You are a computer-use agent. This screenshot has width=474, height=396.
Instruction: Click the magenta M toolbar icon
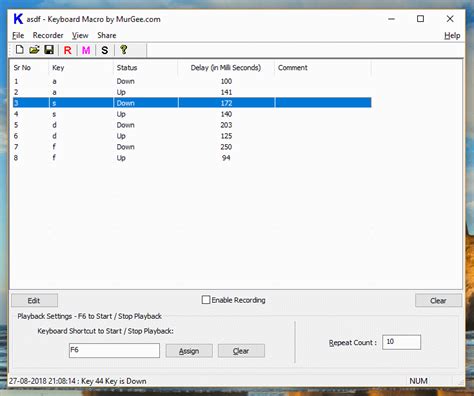click(86, 50)
